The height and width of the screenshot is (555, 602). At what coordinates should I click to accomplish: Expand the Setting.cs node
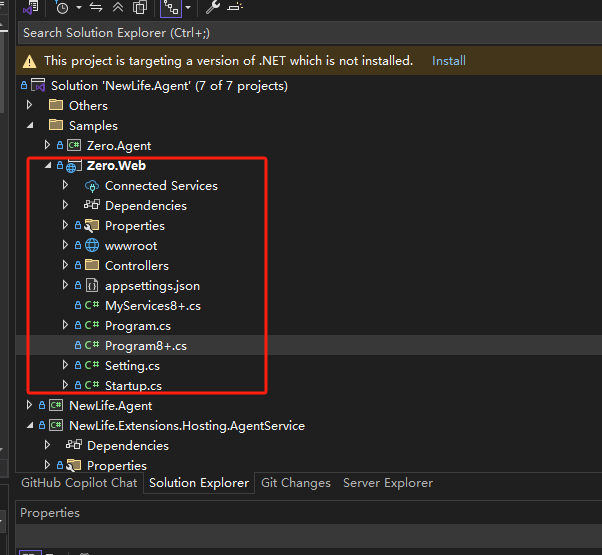(x=65, y=365)
